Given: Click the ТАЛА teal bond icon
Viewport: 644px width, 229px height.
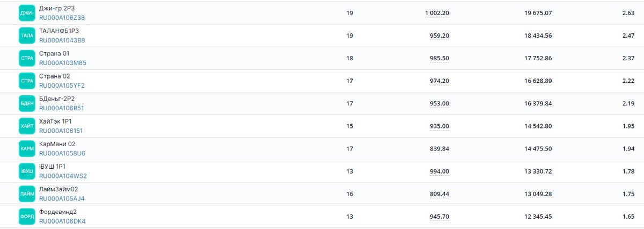Looking at the screenshot, I should pos(27,35).
